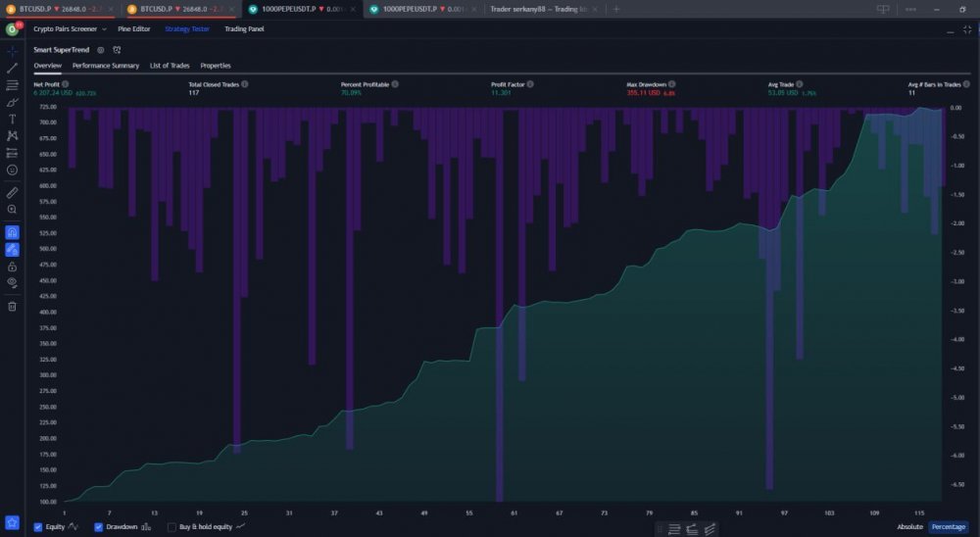
Task: Switch to the Performance Summary tab
Action: point(106,66)
